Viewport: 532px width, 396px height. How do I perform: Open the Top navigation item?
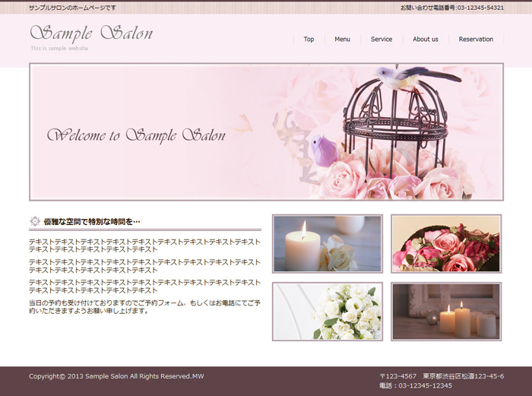(x=309, y=39)
